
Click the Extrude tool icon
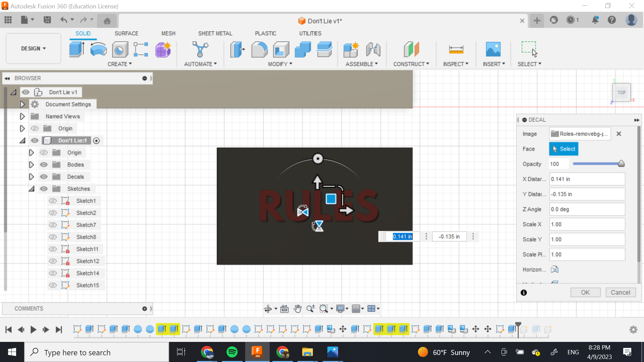coord(77,49)
